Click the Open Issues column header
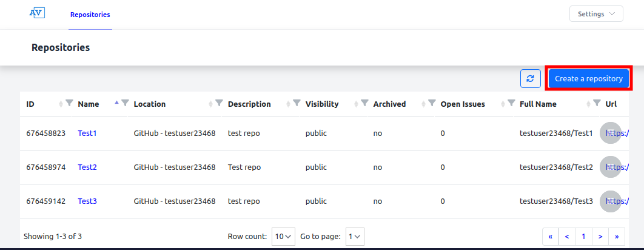This screenshot has height=250, width=644. pyautogui.click(x=463, y=104)
